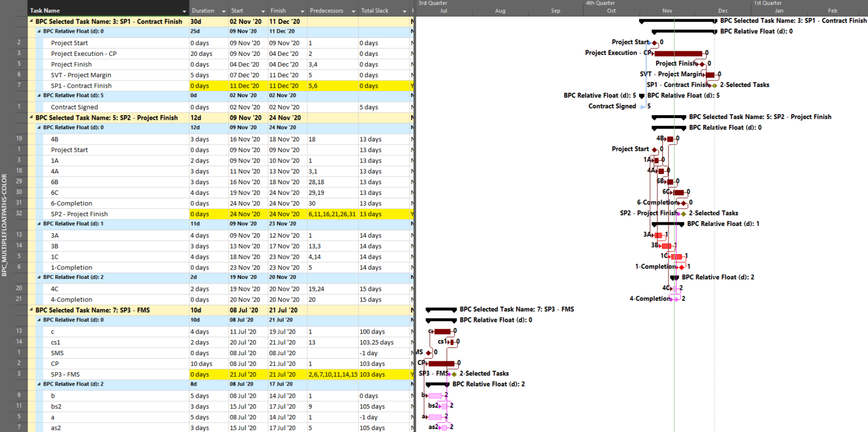Click the 4-Completion milestone marker in the chart
This screenshot has height=432, width=868.
[x=676, y=298]
